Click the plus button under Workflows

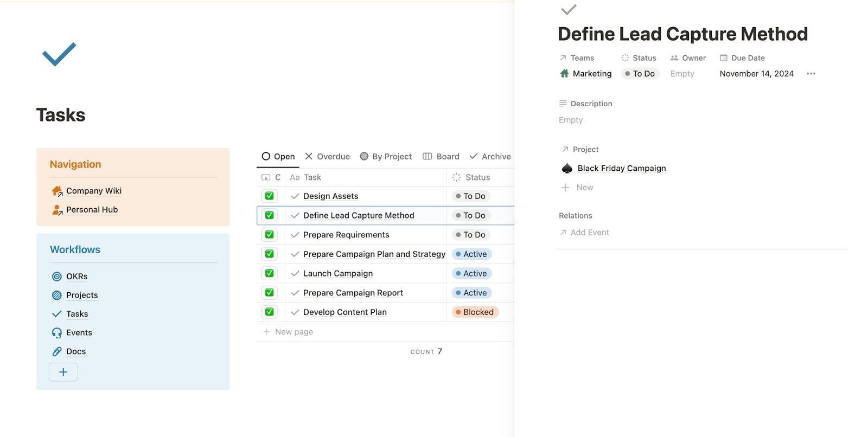(63, 372)
